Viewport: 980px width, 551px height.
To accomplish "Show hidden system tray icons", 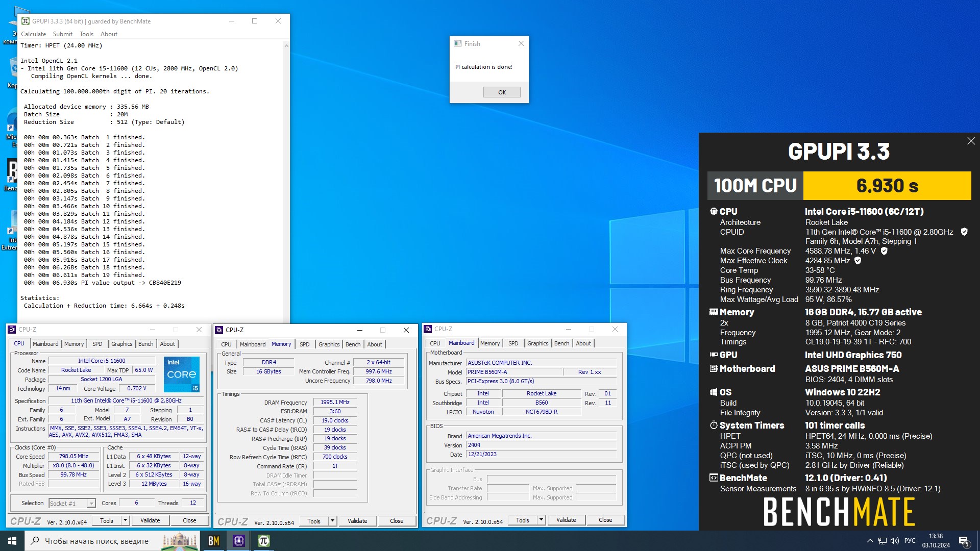I will pyautogui.click(x=870, y=541).
